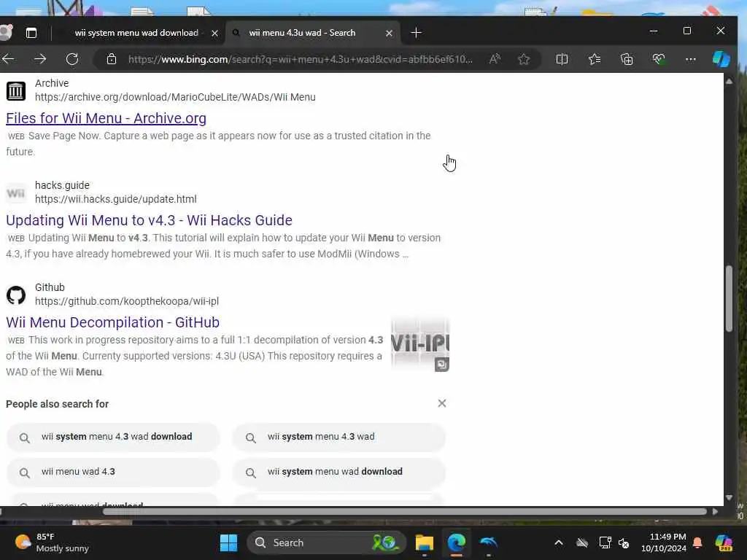The image size is (747, 560).
Task: Open Edge split screen view
Action: (562, 59)
